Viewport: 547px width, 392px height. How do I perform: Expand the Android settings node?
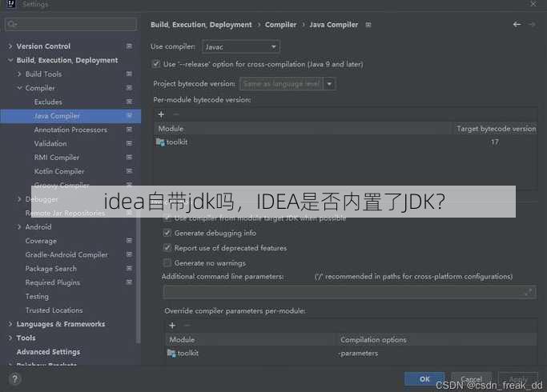coord(19,227)
